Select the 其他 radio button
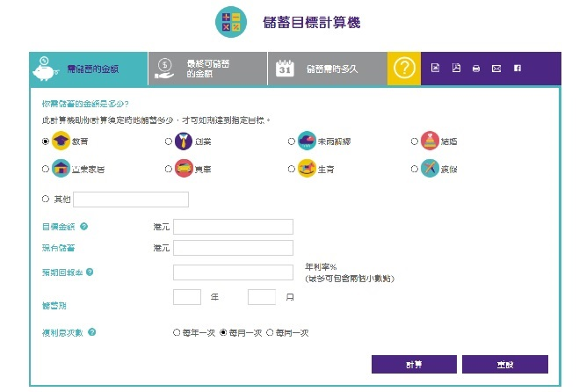Image resolution: width=579 pixels, height=392 pixels. [46, 200]
